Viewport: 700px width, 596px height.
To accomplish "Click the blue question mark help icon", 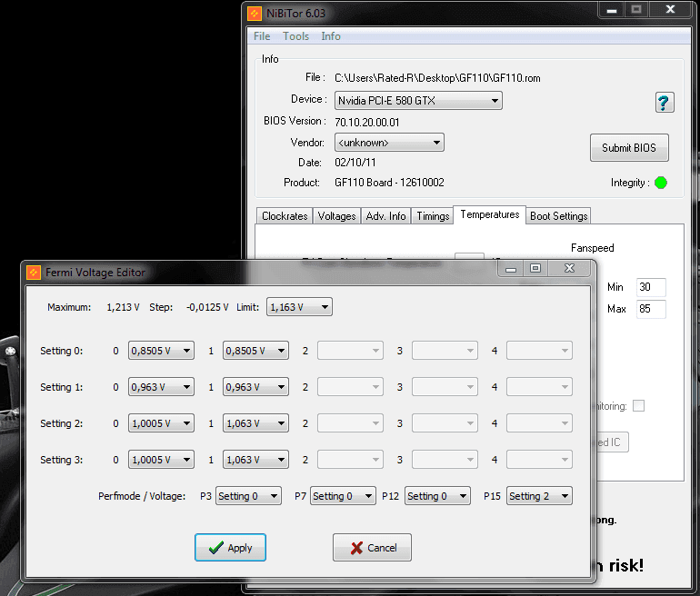I will tap(665, 103).
